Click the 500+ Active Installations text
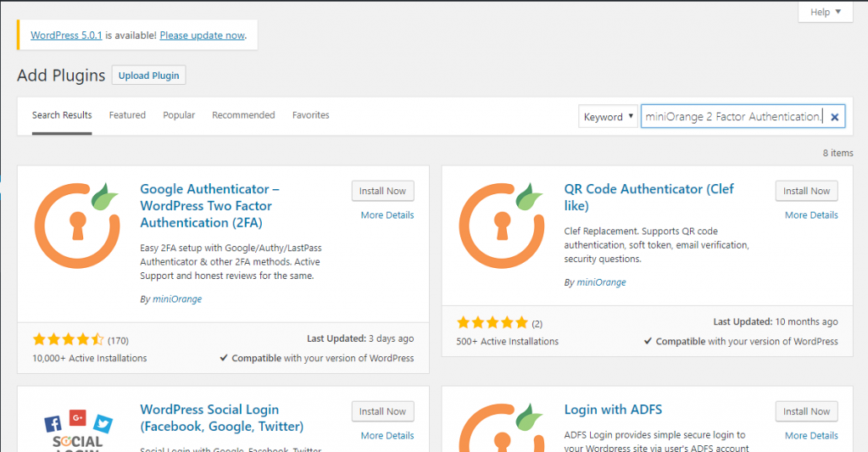 pyautogui.click(x=508, y=341)
